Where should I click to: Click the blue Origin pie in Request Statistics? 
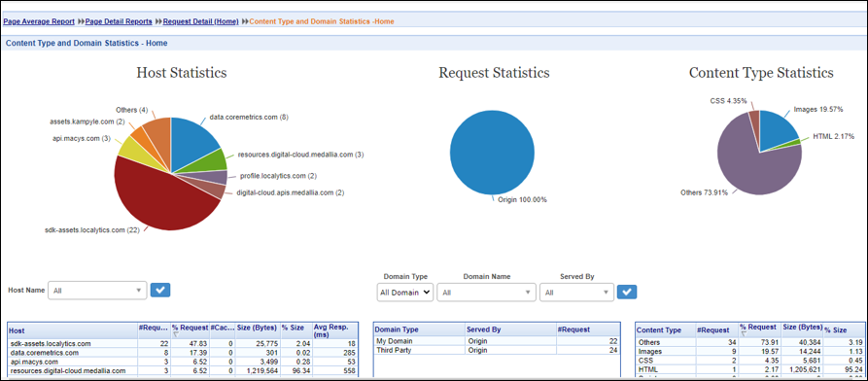tap(492, 153)
